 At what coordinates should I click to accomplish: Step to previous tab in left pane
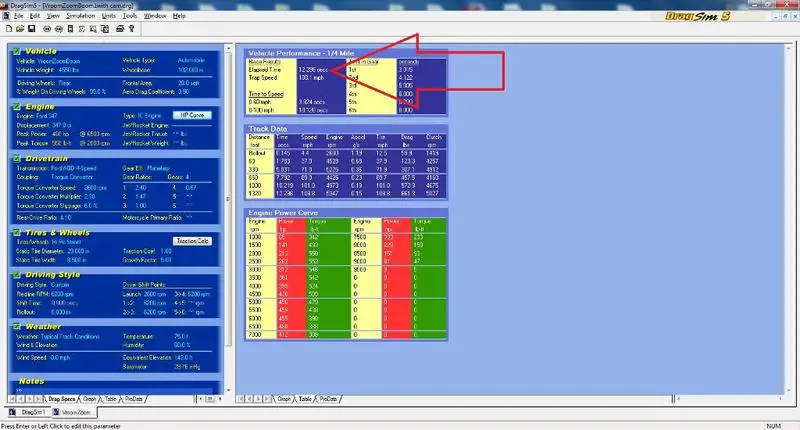click(x=21, y=399)
